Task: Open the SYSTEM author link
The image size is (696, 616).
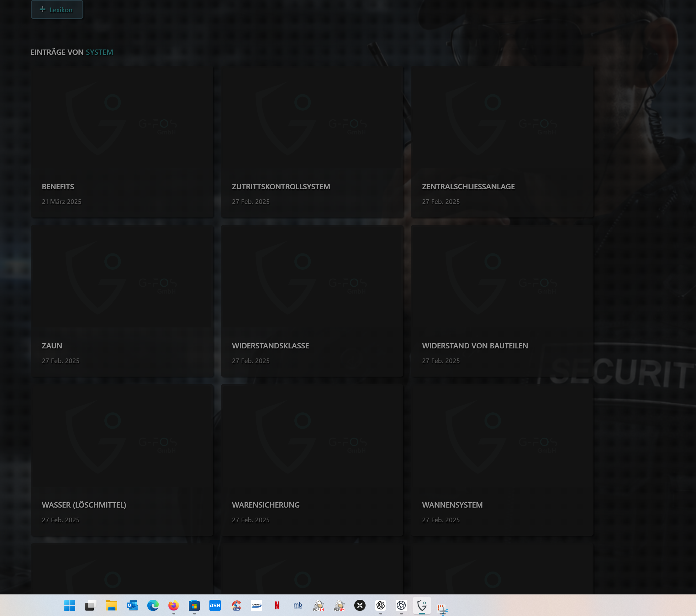Action: coord(99,52)
